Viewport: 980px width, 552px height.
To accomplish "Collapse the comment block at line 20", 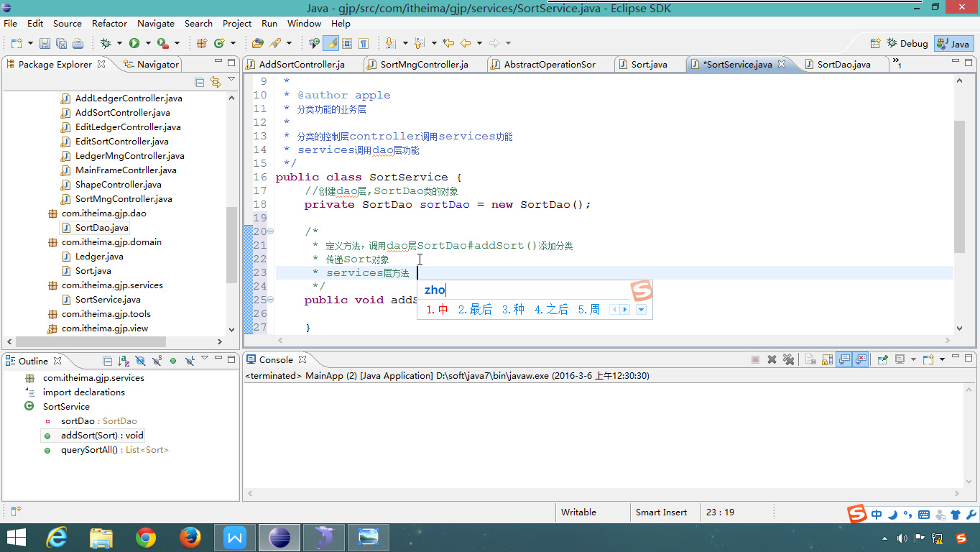I will [x=270, y=231].
